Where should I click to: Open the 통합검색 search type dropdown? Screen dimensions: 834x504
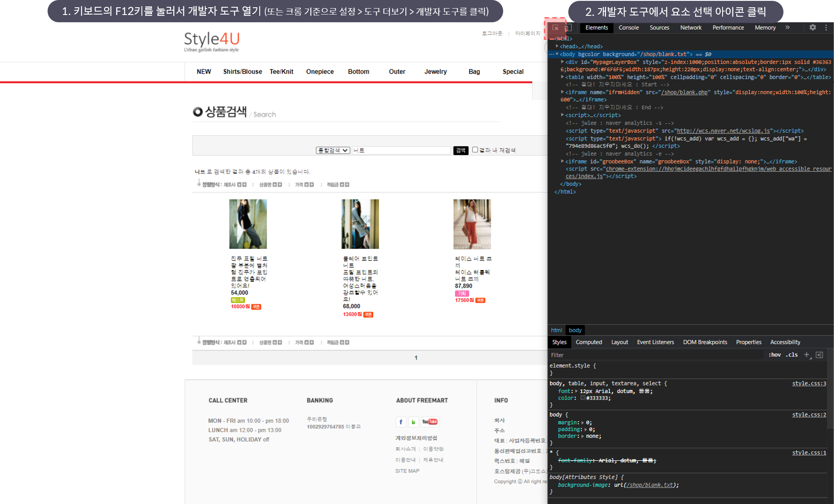tap(333, 150)
